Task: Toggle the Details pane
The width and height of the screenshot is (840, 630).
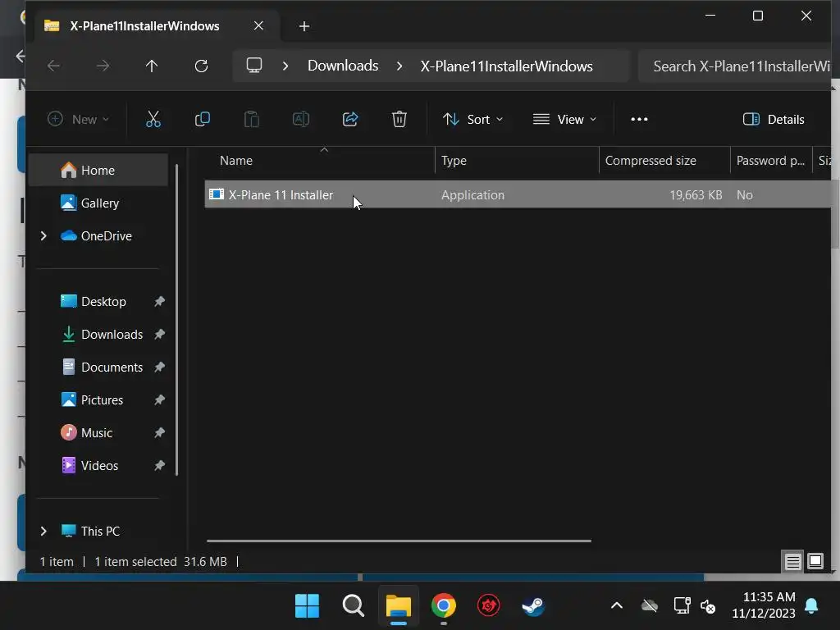Action: (x=773, y=119)
